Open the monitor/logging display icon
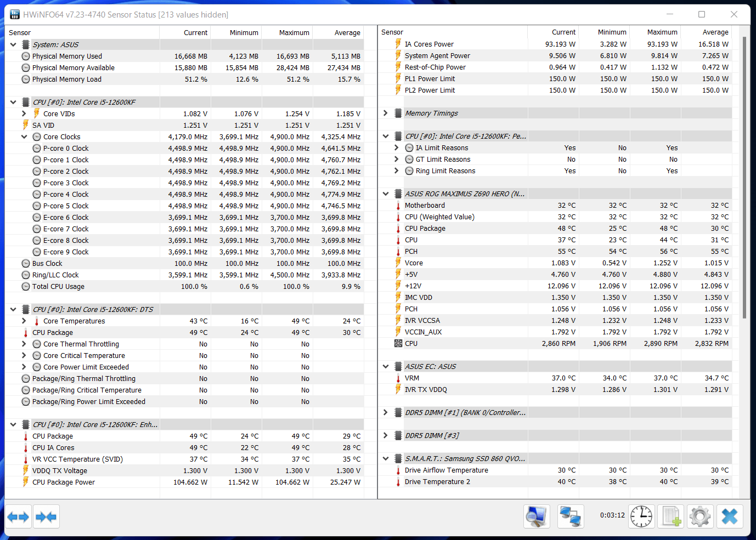The width and height of the screenshot is (756, 540). 536,516
